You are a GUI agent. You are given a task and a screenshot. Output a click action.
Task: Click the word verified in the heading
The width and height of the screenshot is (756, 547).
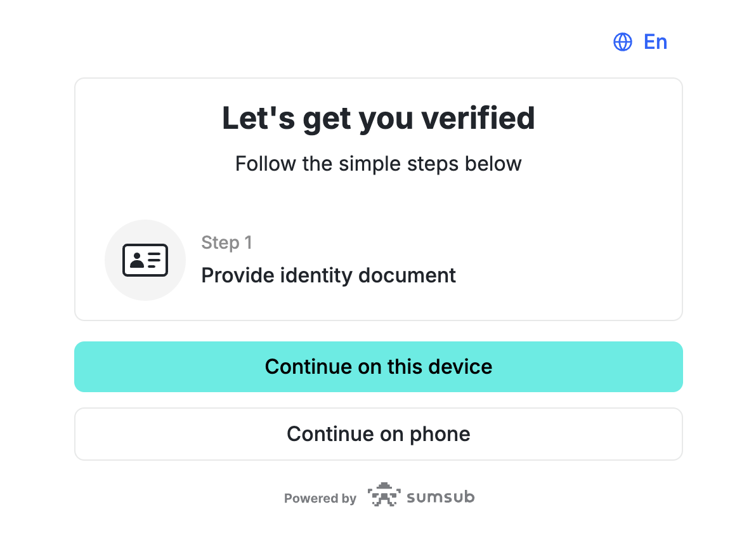(478, 118)
